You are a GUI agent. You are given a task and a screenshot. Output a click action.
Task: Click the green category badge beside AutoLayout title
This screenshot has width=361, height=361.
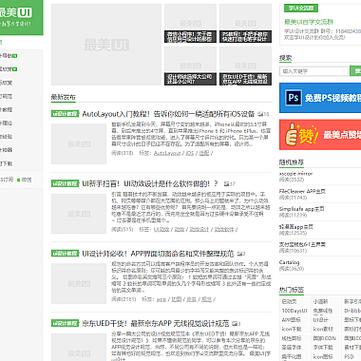(x=65, y=114)
